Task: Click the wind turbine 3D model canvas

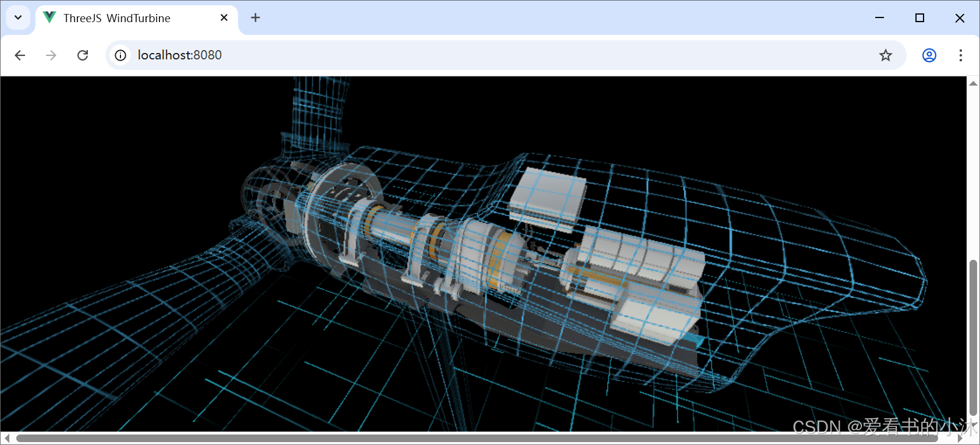Action: click(484, 254)
